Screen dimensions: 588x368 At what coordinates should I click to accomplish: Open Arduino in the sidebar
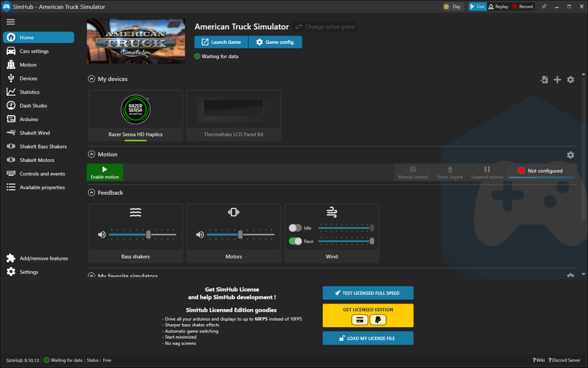38,119
